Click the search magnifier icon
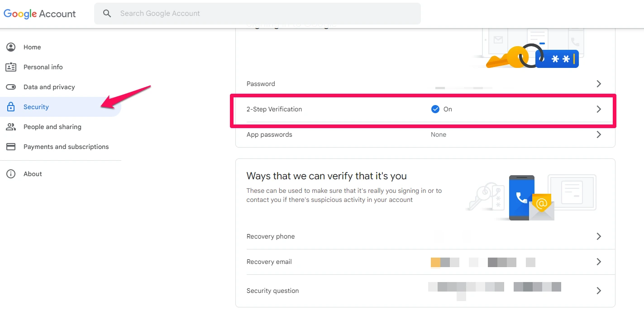644x316 pixels. coord(107,14)
